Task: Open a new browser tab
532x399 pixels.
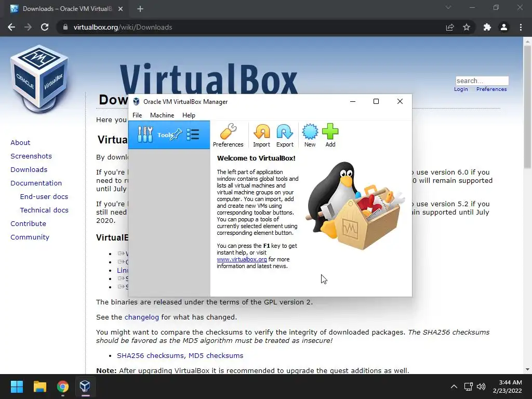Action: 140,9
